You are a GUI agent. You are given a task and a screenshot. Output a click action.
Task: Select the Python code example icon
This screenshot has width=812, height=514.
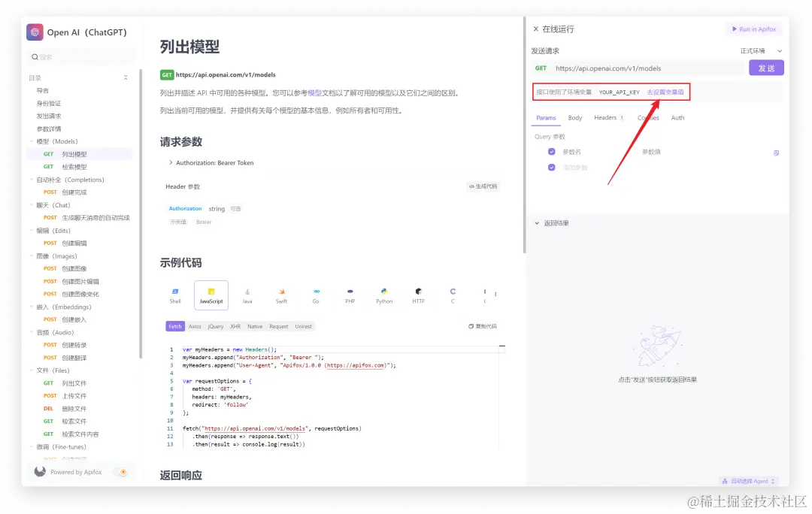coord(383,295)
